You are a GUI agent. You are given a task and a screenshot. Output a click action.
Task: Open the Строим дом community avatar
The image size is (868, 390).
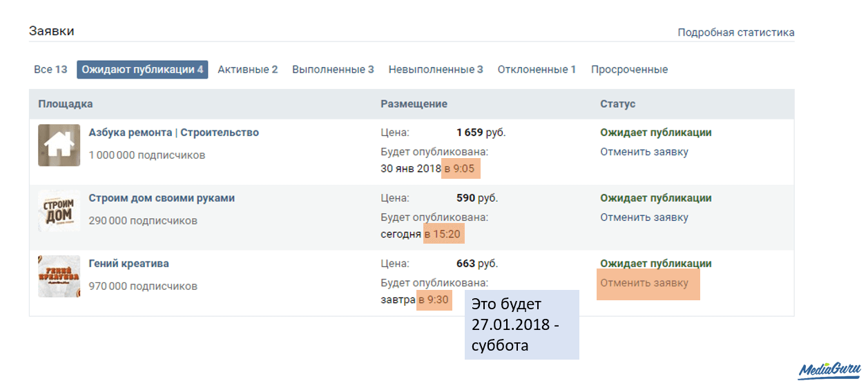pos(59,211)
